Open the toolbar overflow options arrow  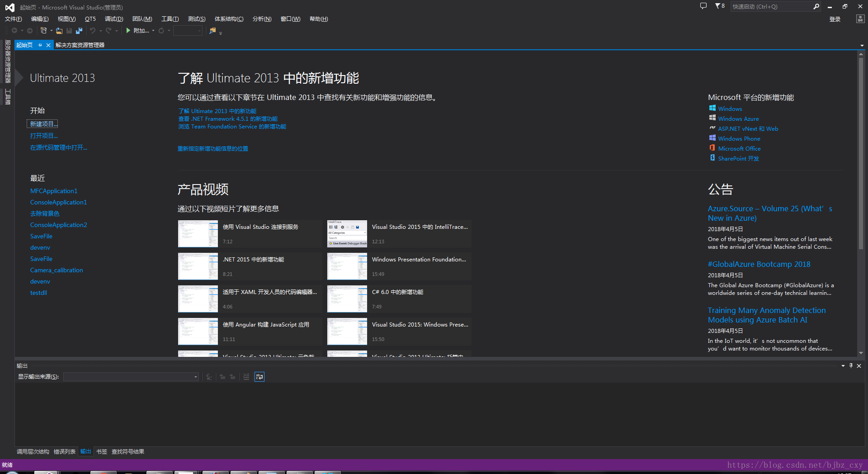click(x=221, y=33)
